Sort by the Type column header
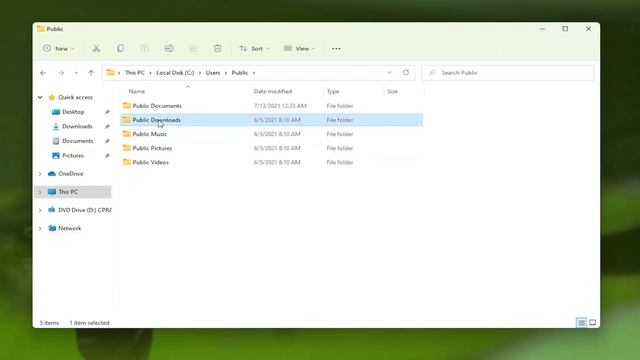 (333, 91)
